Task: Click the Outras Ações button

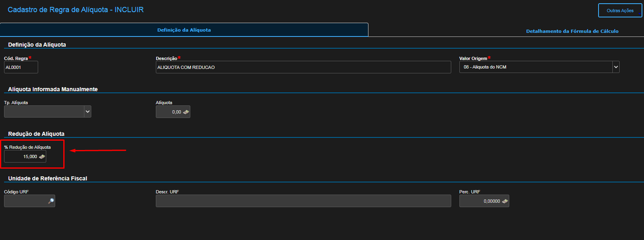Action: click(x=620, y=11)
